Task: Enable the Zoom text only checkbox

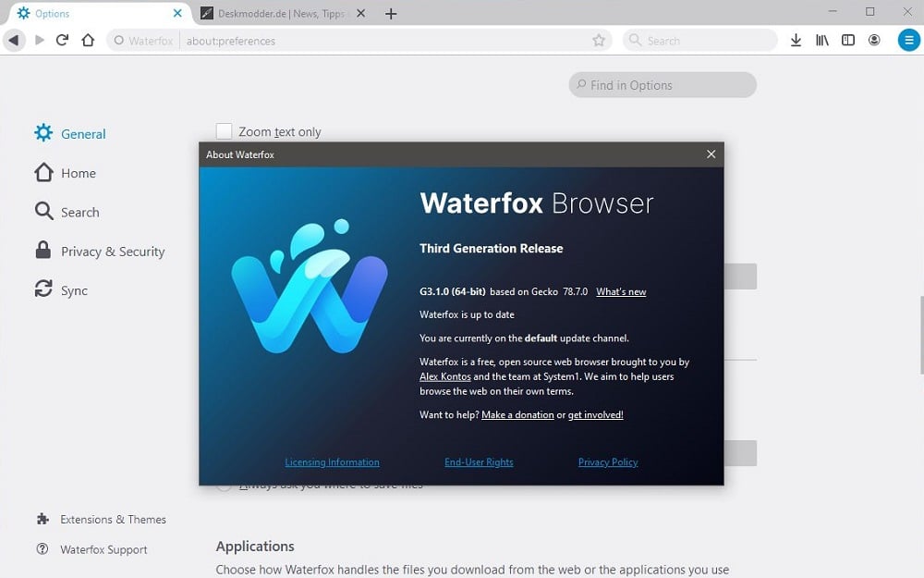Action: point(224,131)
